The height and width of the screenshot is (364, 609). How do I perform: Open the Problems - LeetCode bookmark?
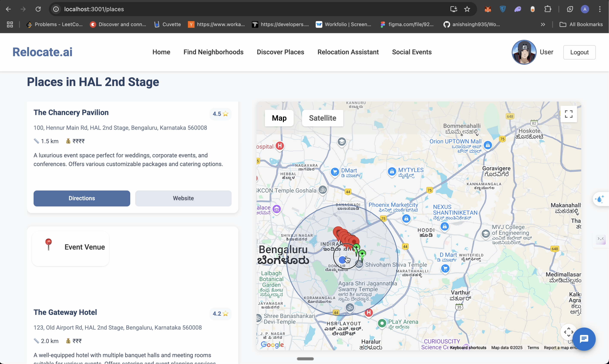[x=55, y=24]
